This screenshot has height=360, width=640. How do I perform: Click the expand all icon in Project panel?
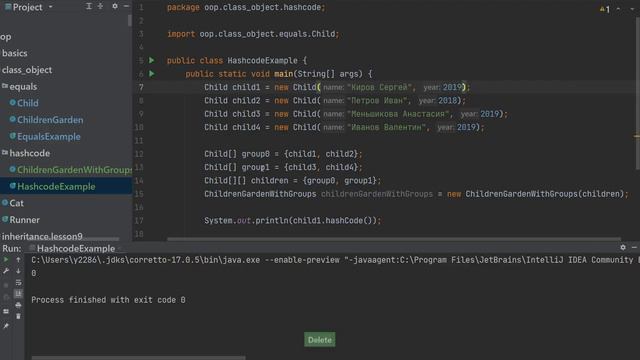tap(89, 6)
